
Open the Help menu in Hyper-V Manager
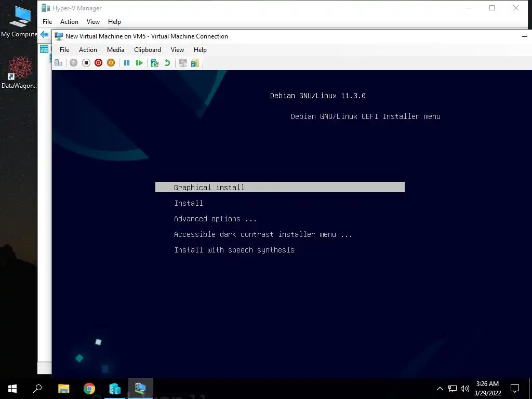[x=114, y=22]
